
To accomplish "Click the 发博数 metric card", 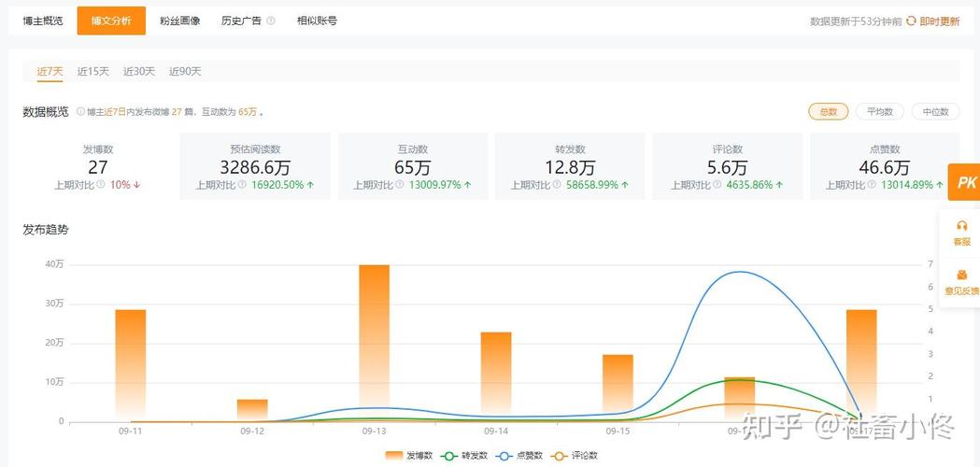I will [x=98, y=166].
